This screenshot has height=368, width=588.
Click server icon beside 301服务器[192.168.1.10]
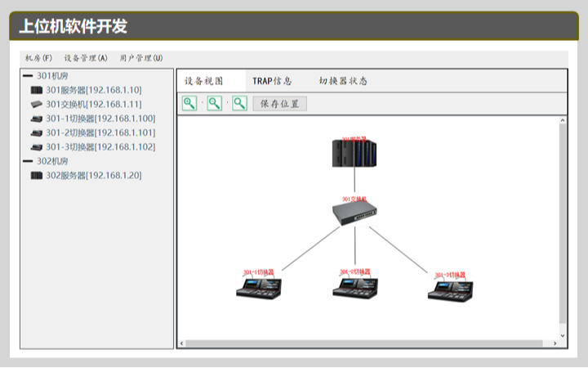coord(37,90)
